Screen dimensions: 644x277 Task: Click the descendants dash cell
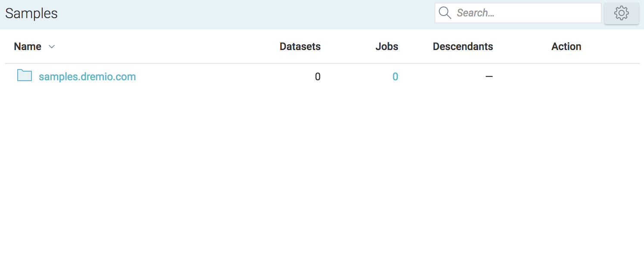coord(489,77)
